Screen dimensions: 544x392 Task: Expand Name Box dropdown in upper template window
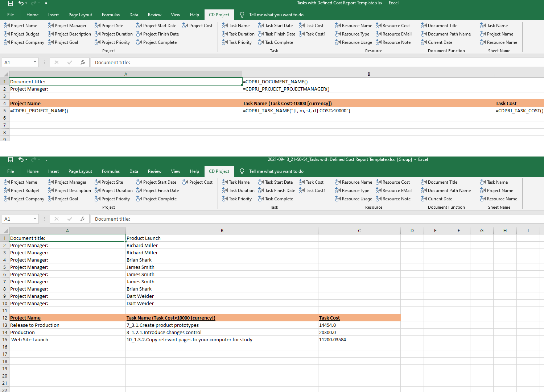tap(35, 62)
